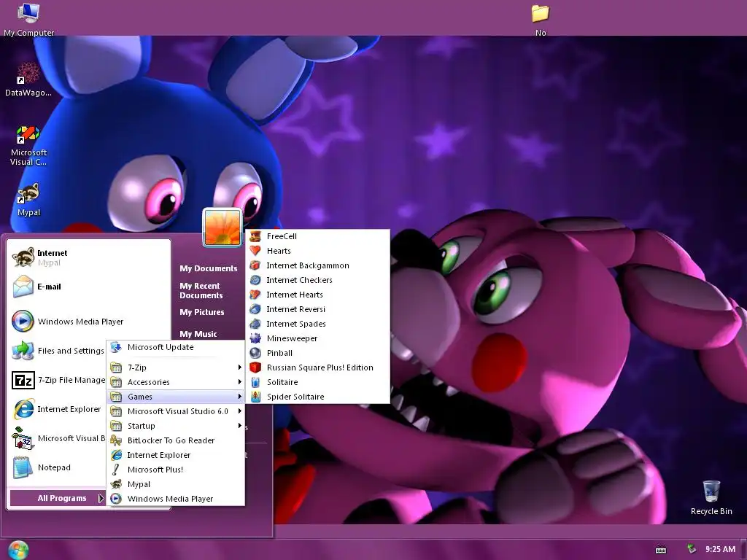Expand Microsoft Visual Studio 6.0 folder
This screenshot has width=747, height=560.
(x=176, y=411)
